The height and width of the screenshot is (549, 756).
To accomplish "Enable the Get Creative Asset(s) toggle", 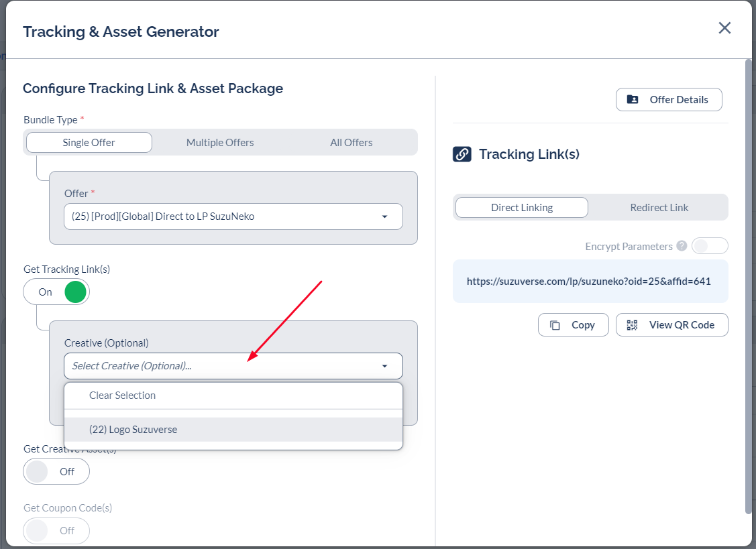I will [x=56, y=471].
